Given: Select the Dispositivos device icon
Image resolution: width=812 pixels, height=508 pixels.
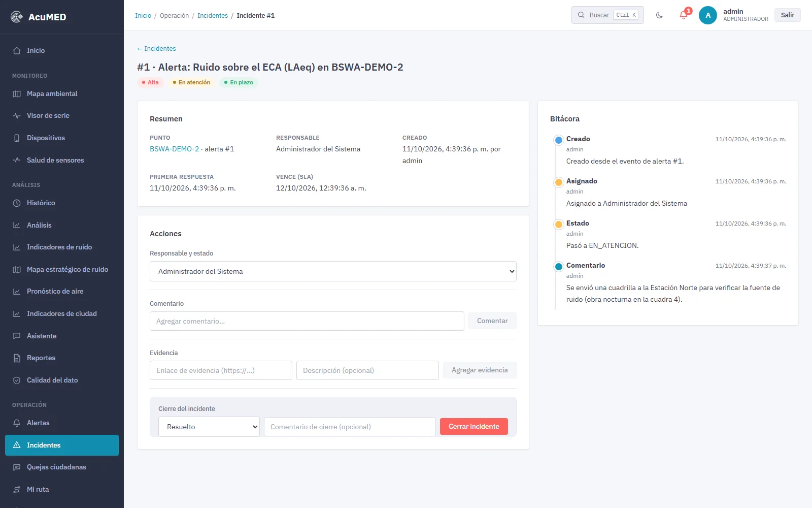Looking at the screenshot, I should click(x=17, y=138).
